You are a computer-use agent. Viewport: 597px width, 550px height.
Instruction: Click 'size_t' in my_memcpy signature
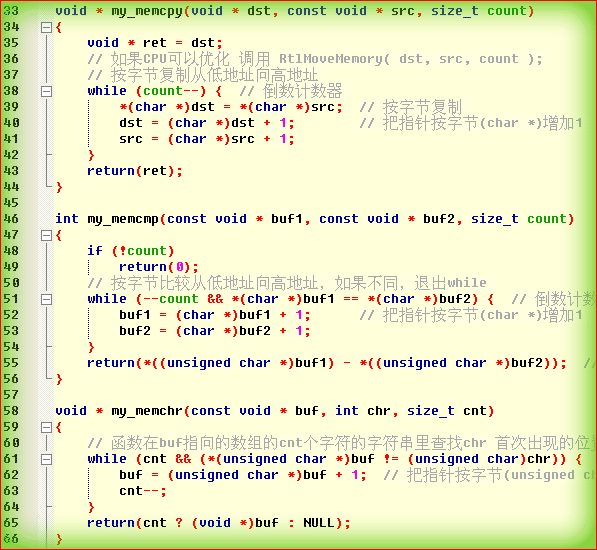click(455, 11)
